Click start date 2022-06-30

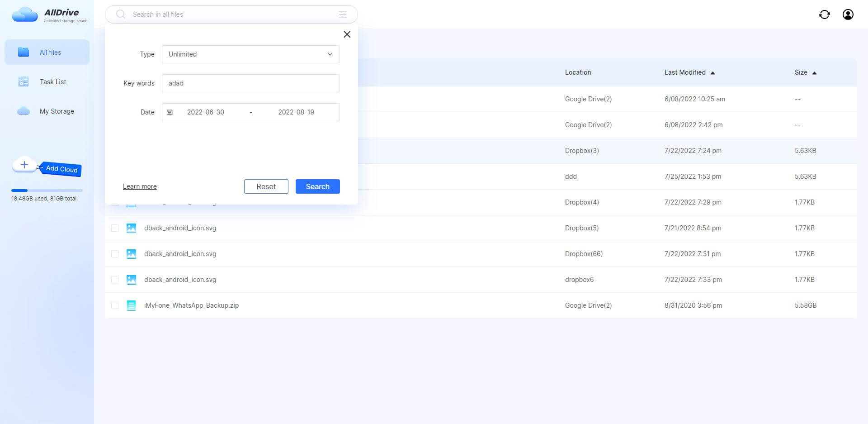pos(206,112)
